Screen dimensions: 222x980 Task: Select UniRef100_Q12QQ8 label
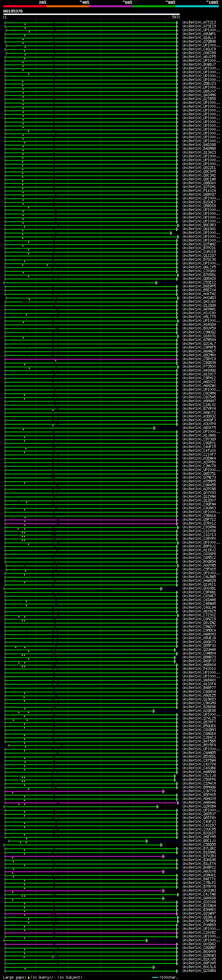tap(199, 306)
